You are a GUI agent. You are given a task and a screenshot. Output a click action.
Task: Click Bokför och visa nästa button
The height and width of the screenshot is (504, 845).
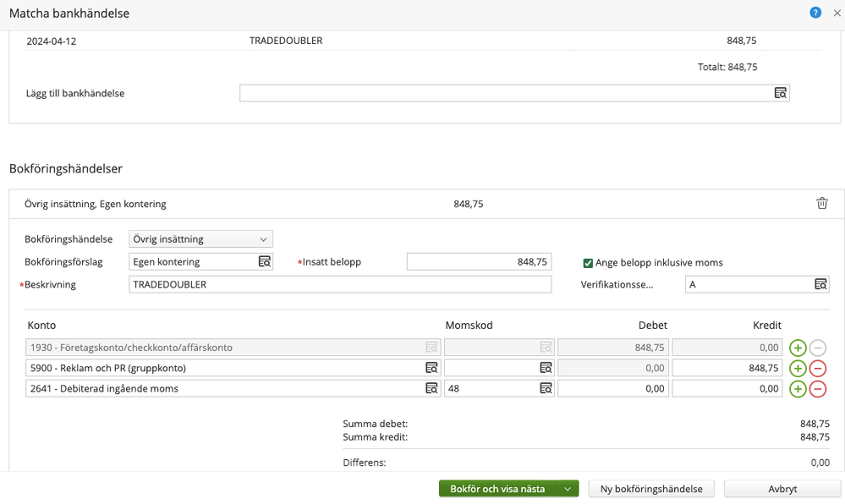click(497, 489)
